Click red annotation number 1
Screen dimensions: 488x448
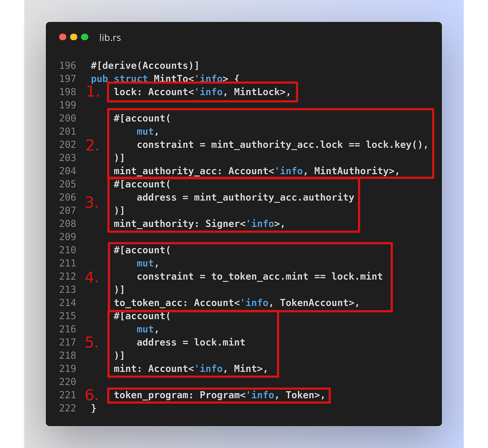[x=93, y=92]
